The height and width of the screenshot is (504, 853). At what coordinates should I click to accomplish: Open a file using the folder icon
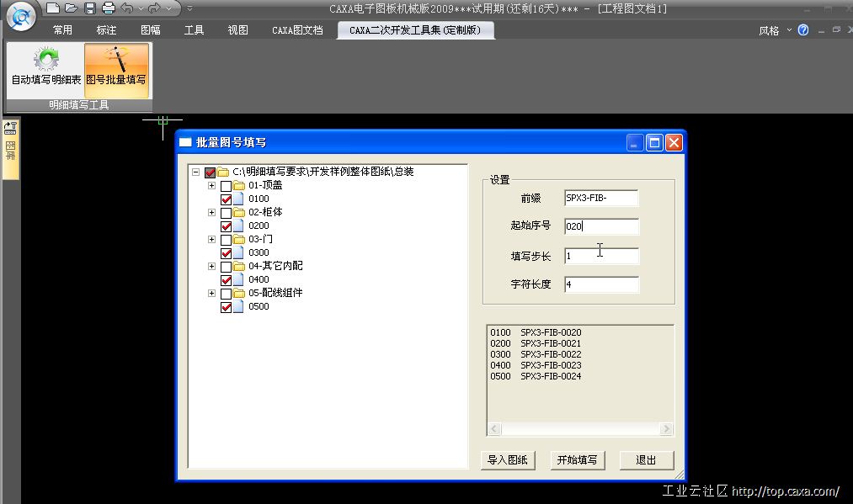coord(72,8)
